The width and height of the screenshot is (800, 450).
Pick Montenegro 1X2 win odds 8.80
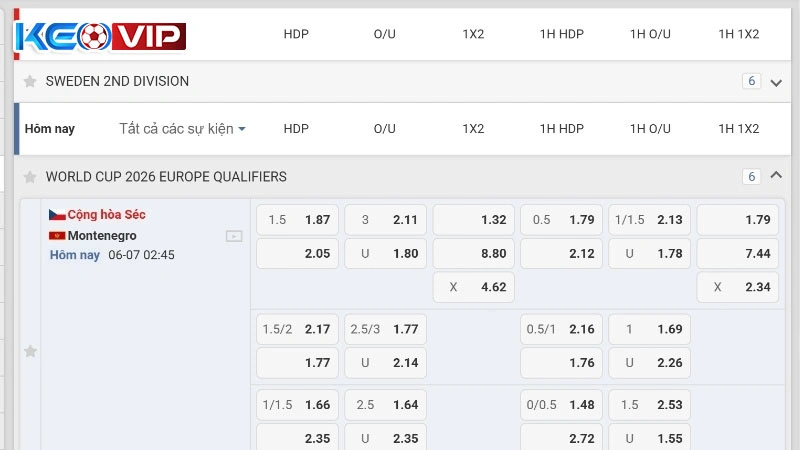[474, 254]
